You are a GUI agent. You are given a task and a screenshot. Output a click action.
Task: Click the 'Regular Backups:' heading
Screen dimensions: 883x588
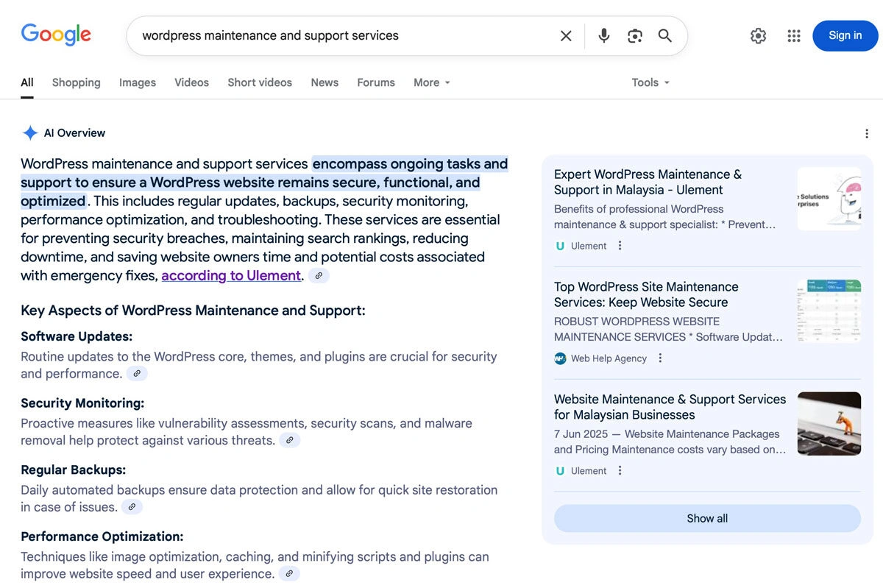tap(74, 470)
